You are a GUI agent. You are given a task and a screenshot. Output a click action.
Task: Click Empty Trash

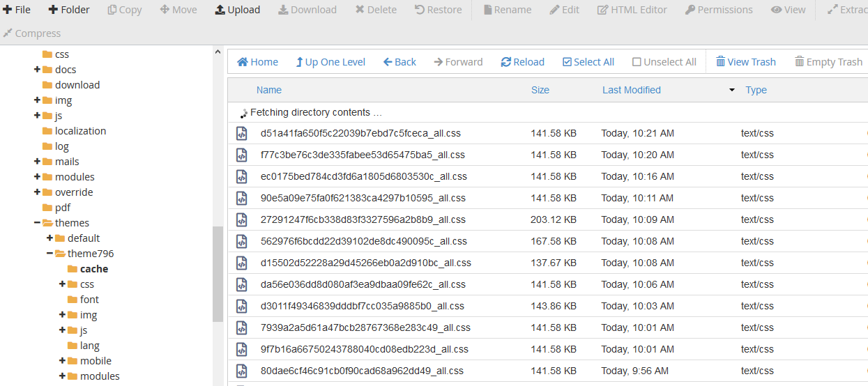tap(829, 62)
